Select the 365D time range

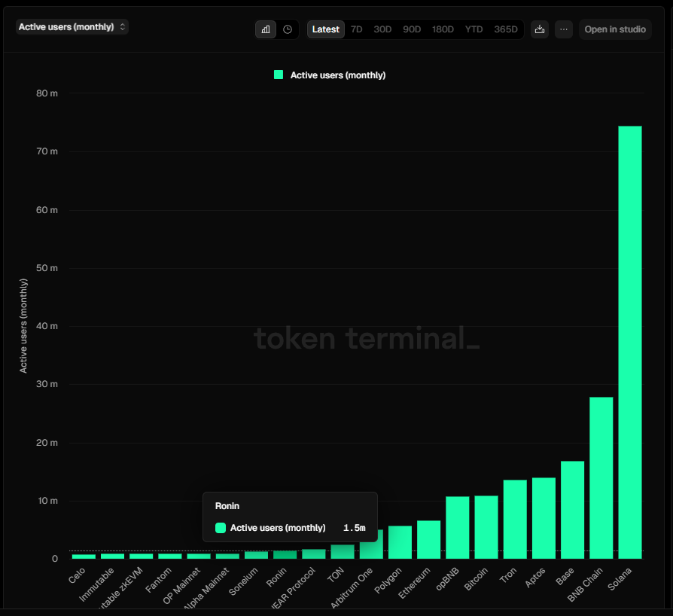click(506, 29)
